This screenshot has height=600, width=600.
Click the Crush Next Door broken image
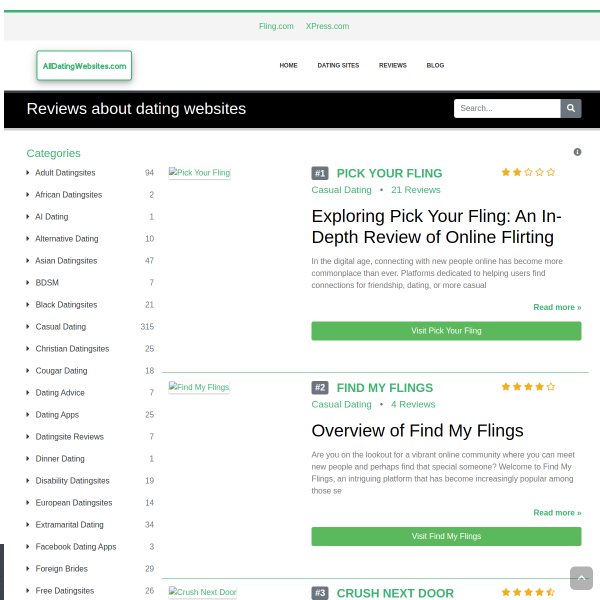203,592
